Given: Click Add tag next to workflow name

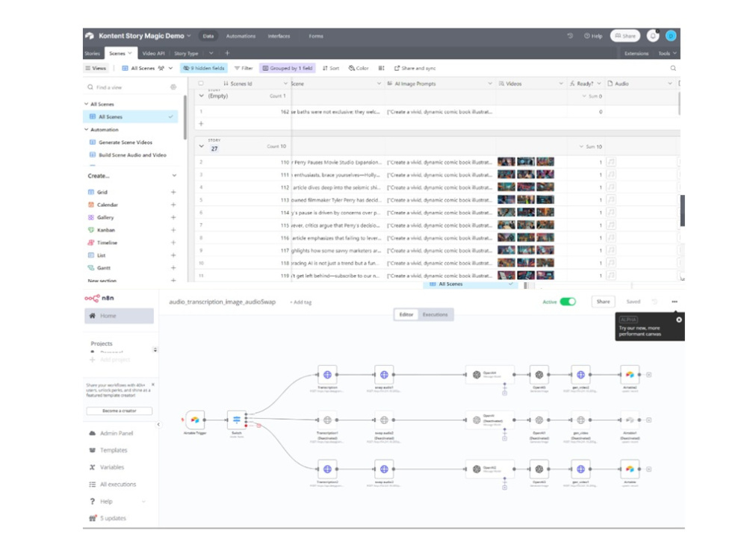Looking at the screenshot, I should pos(300,302).
